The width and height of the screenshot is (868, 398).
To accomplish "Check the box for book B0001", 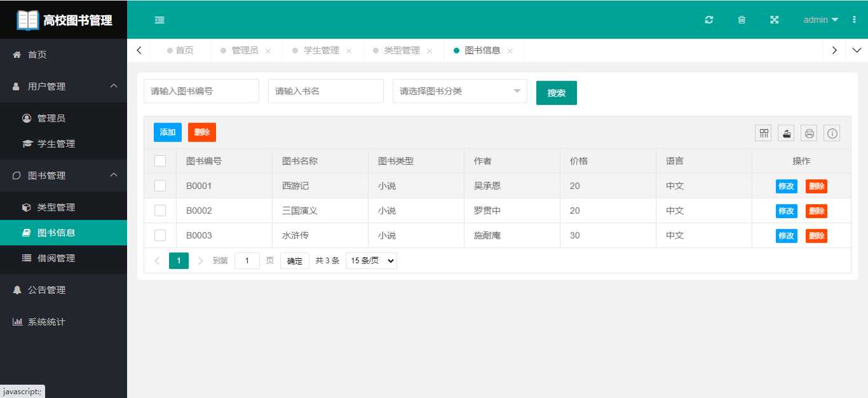I will coord(160,186).
